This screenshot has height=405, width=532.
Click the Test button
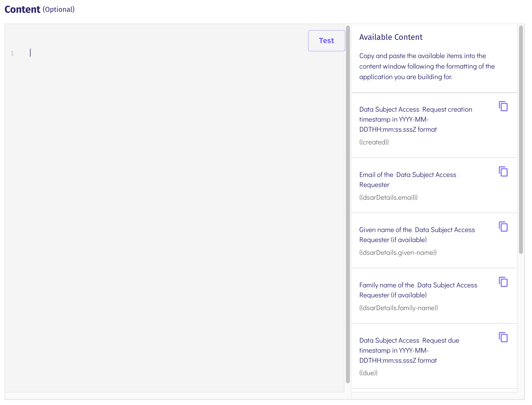point(326,41)
